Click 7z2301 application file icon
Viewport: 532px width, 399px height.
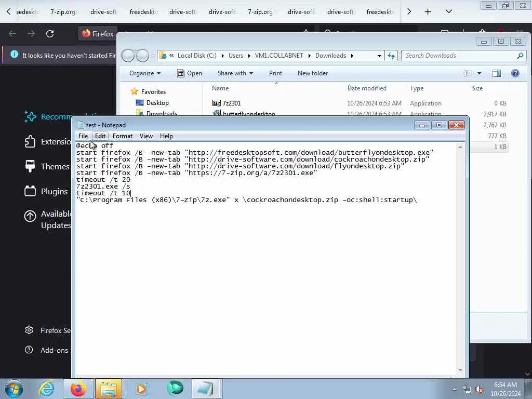point(216,103)
